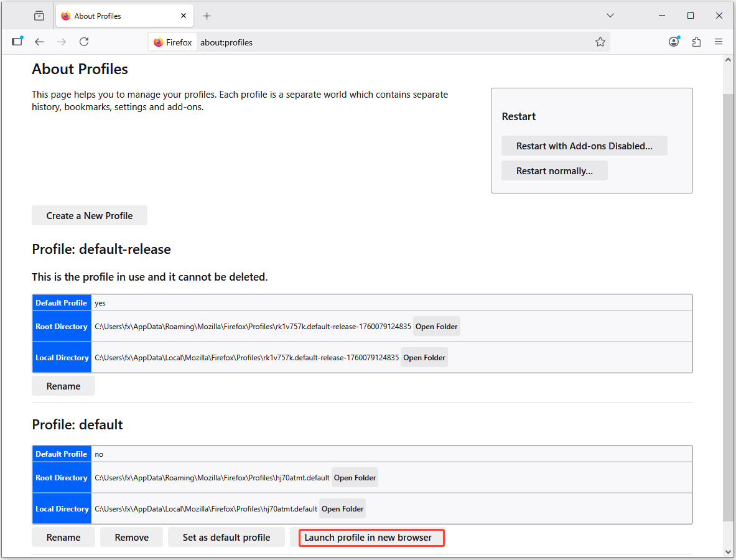Image resolution: width=736 pixels, height=560 pixels.
Task: Click Restart with Add-ons Disabled
Action: [x=584, y=146]
